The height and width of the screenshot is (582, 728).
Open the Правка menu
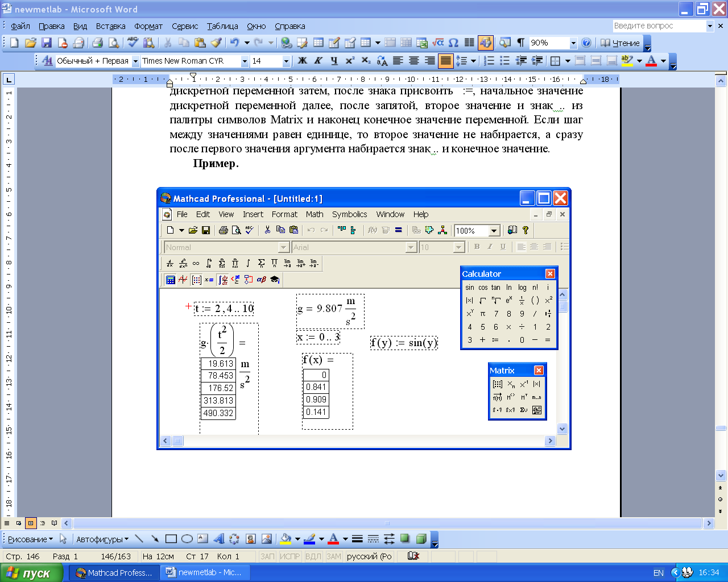[x=52, y=26]
